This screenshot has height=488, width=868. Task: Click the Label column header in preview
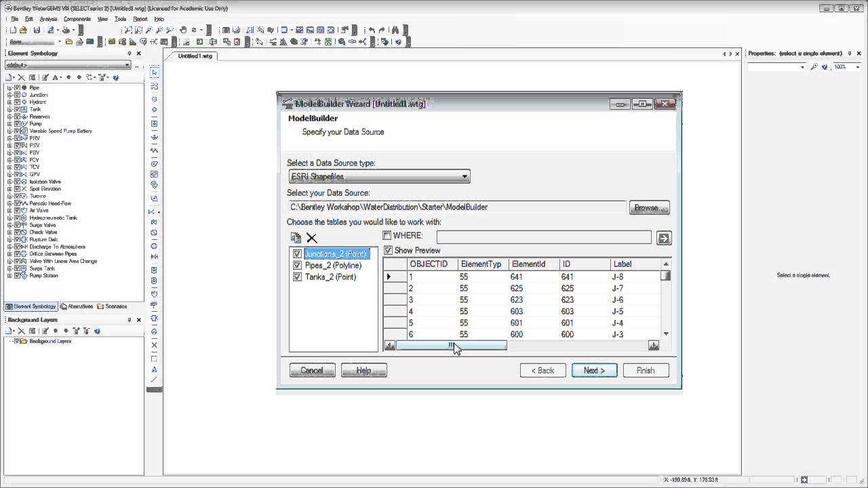tap(635, 264)
